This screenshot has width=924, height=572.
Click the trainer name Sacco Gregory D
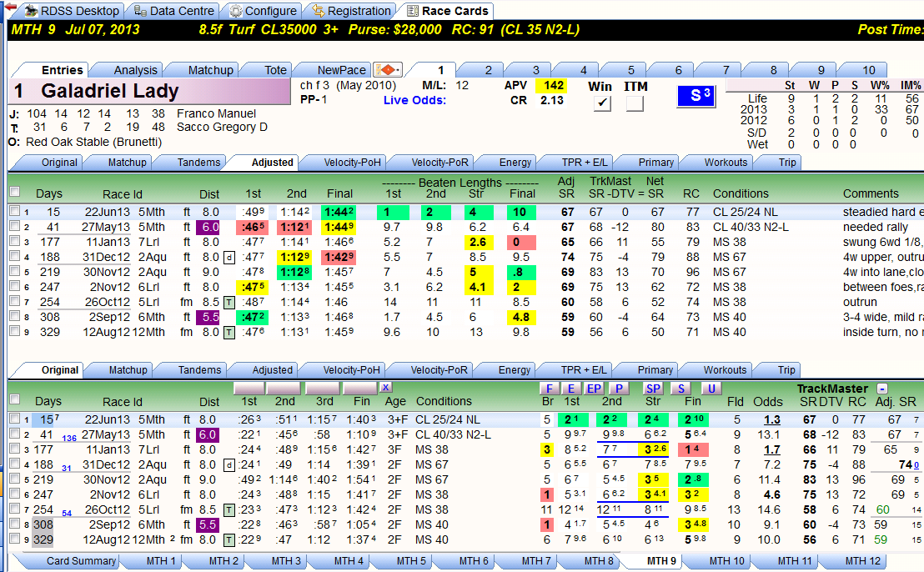[x=222, y=128]
